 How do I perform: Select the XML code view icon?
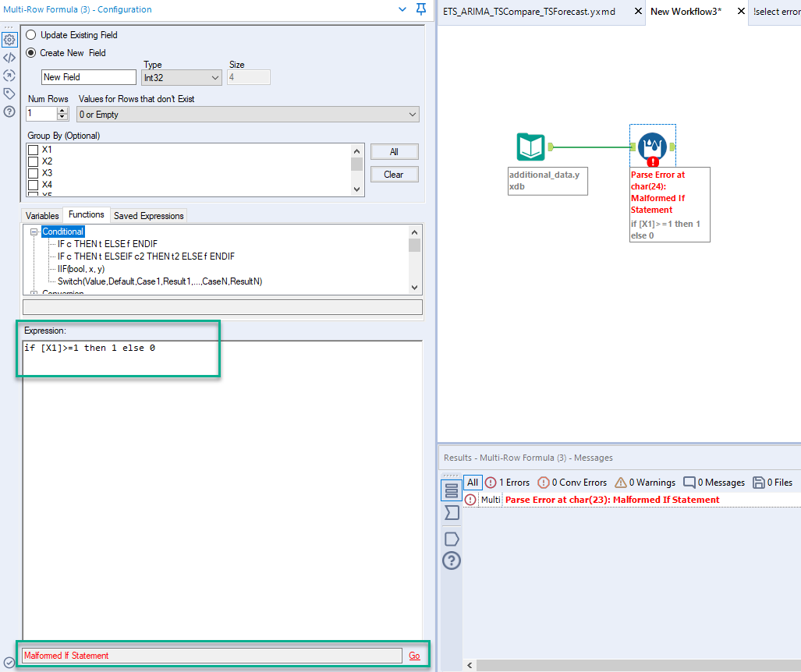pos(9,57)
